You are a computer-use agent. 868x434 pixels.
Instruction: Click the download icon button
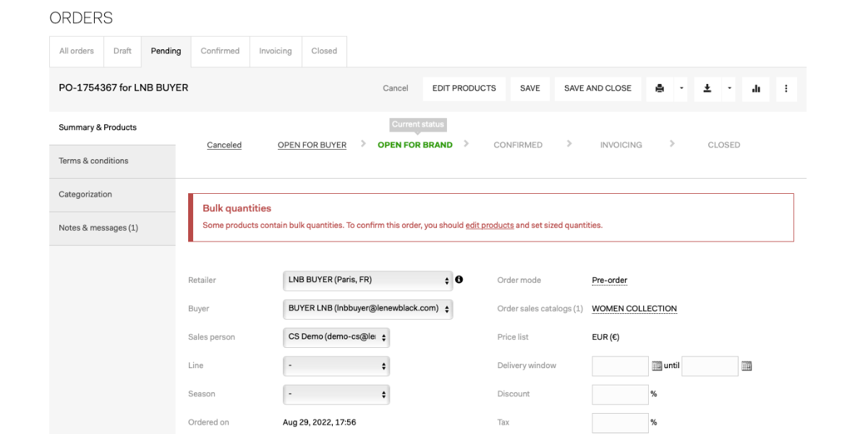pos(707,88)
